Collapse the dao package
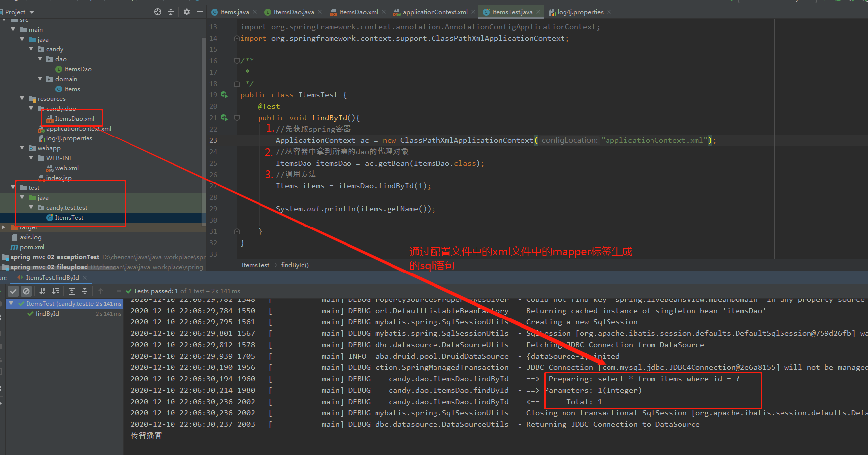Image resolution: width=868 pixels, height=455 pixels. pos(40,59)
